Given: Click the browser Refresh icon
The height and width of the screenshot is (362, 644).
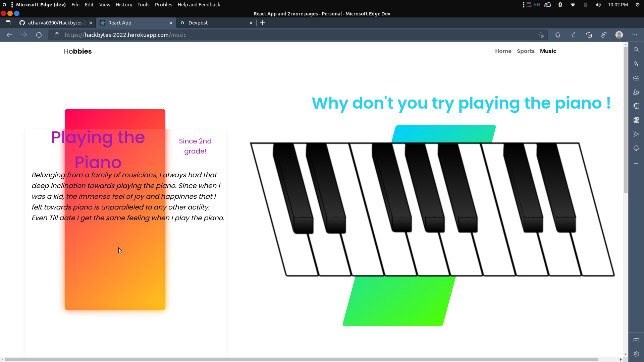Looking at the screenshot, I should 39,35.
